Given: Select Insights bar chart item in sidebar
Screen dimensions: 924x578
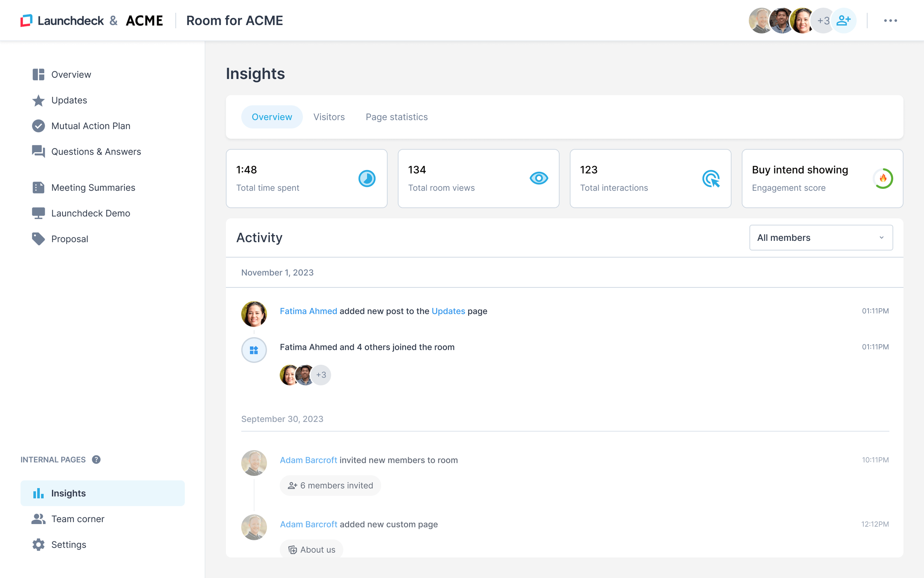Looking at the screenshot, I should click(102, 493).
